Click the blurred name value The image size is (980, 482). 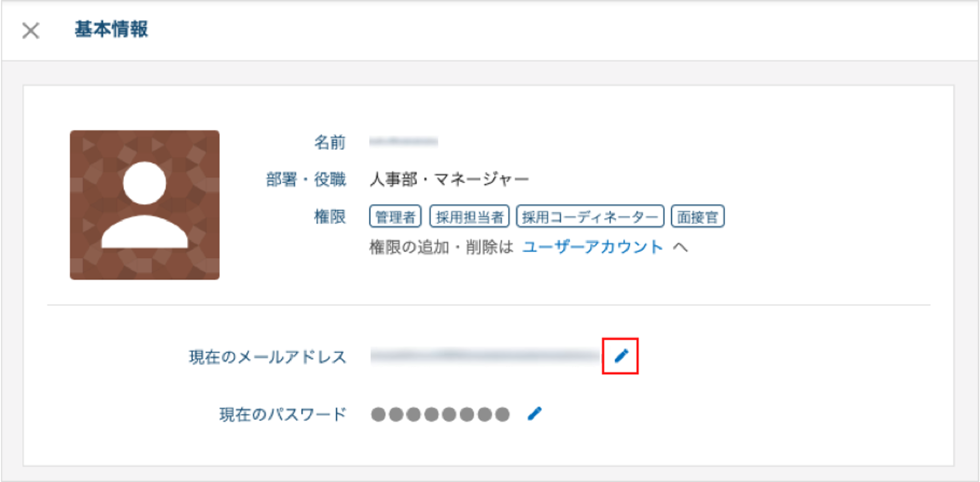tap(404, 142)
